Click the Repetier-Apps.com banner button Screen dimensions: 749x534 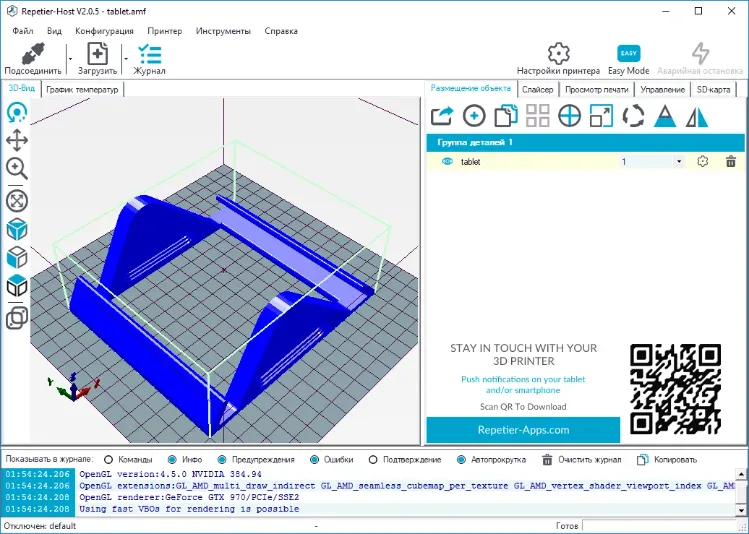(x=523, y=430)
